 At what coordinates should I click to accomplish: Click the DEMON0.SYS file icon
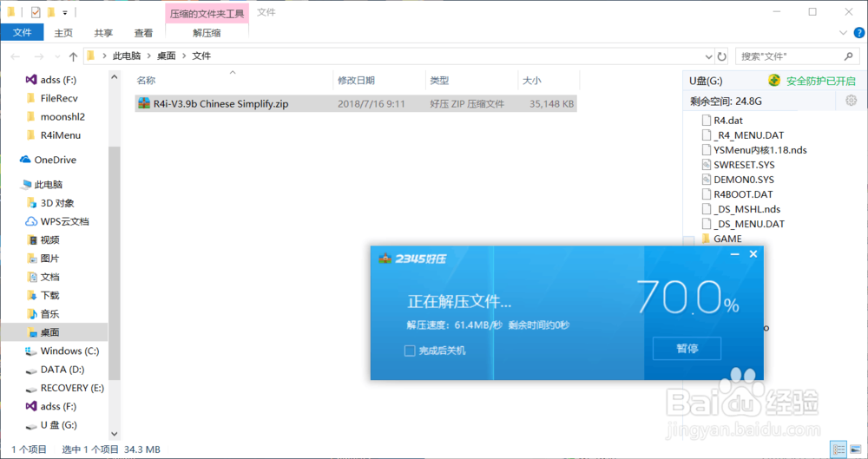(x=706, y=180)
